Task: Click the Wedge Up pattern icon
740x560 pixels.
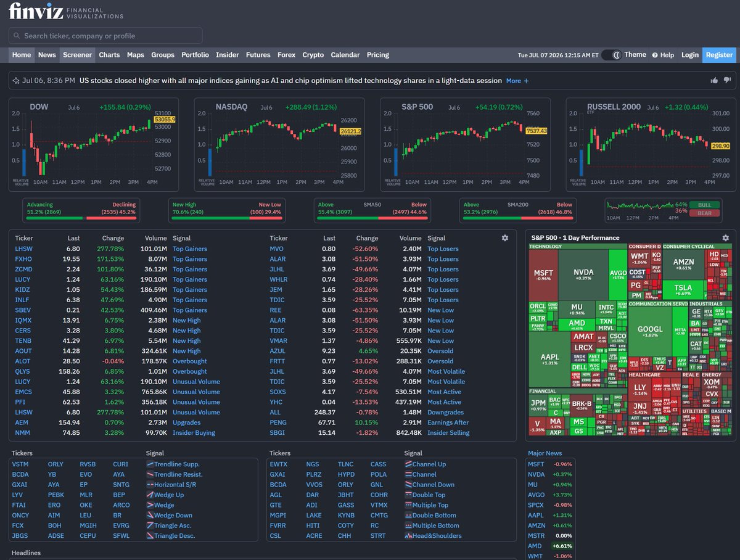Action: [150, 495]
